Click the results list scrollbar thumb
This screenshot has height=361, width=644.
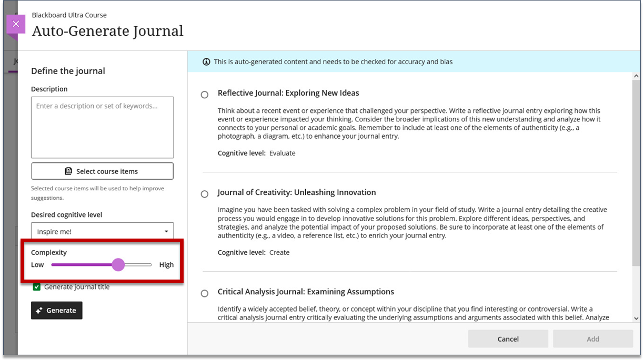coord(637,173)
